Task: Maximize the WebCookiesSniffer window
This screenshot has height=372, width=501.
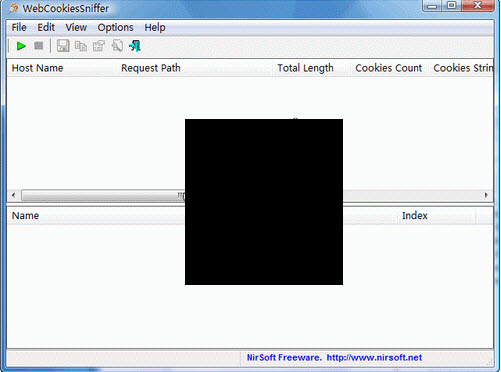Action: (x=451, y=6)
